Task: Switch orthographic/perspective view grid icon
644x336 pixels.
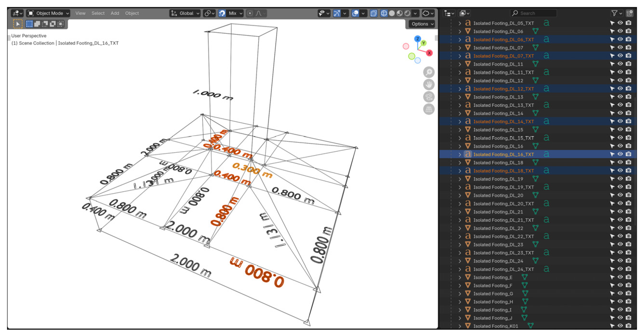Action: click(x=429, y=109)
